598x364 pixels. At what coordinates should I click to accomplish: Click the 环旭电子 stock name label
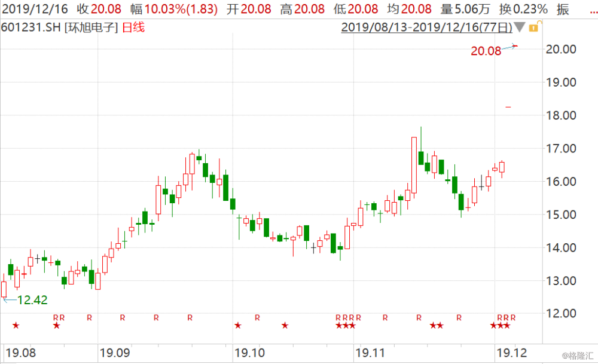coord(91,27)
